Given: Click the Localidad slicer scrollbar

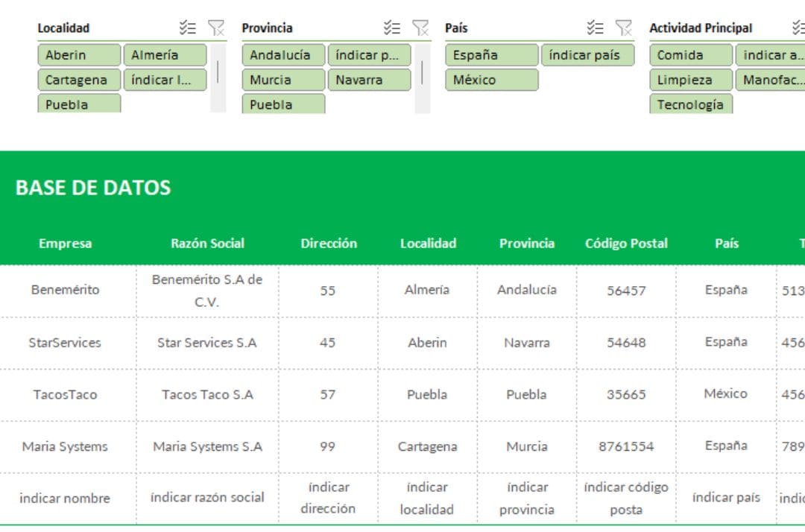Looking at the screenshot, I should pyautogui.click(x=218, y=78).
